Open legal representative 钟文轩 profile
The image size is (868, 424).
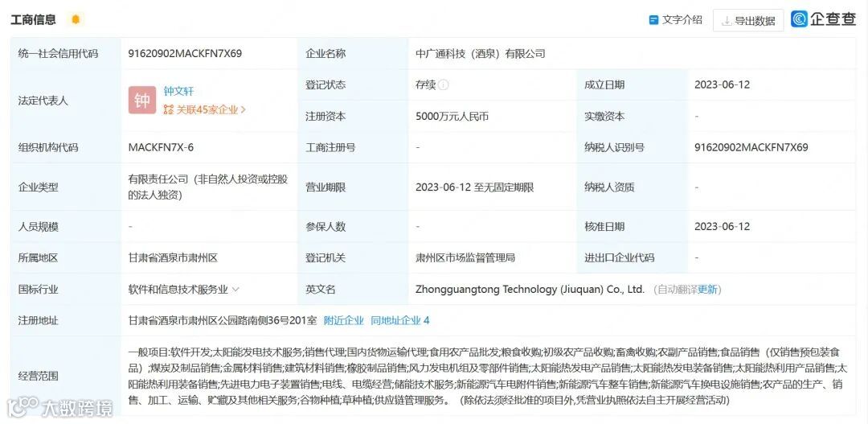tap(178, 92)
